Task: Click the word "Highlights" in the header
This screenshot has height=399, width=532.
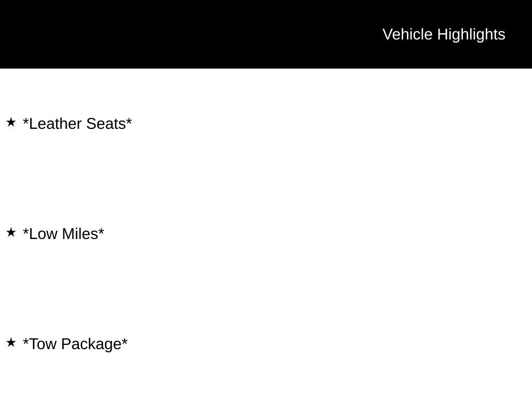Action: point(471,35)
